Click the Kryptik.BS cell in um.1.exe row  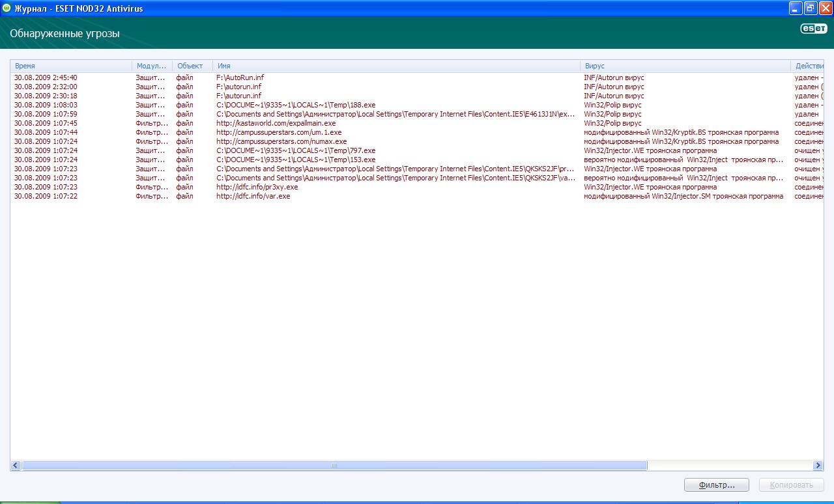pos(681,132)
